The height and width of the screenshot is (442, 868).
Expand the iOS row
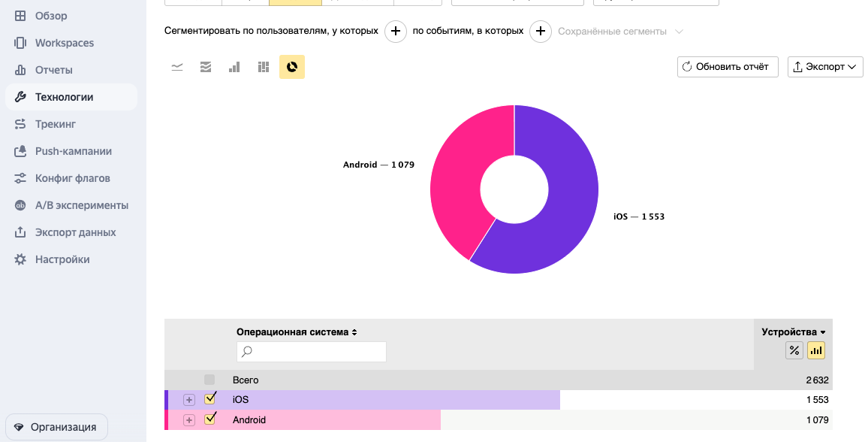[x=189, y=400]
